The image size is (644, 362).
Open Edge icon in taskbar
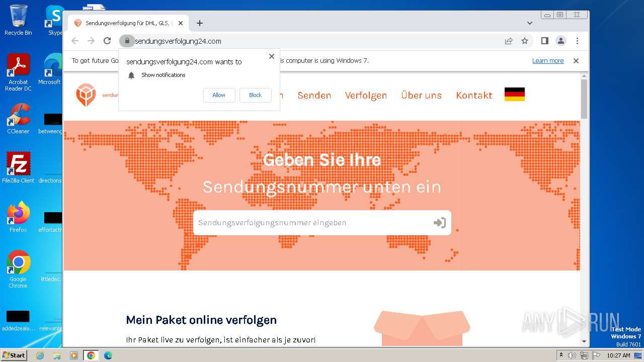108,355
